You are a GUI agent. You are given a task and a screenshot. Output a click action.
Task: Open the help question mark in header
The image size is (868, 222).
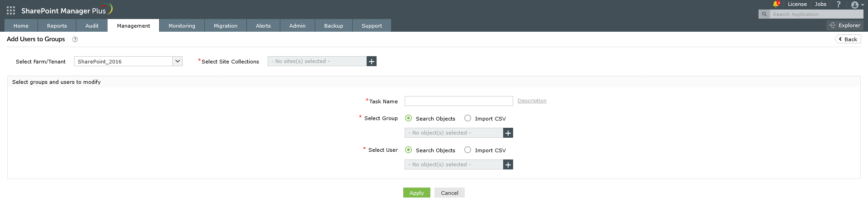(838, 4)
